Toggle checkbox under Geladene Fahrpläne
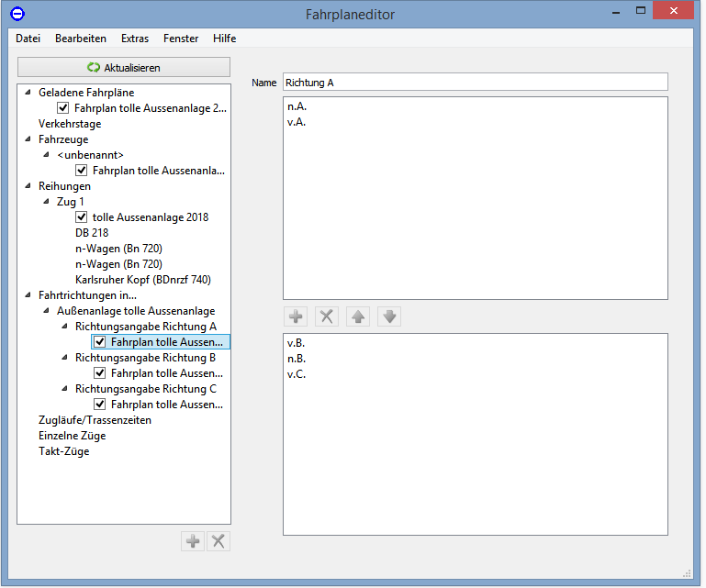The width and height of the screenshot is (706, 588). click(63, 108)
